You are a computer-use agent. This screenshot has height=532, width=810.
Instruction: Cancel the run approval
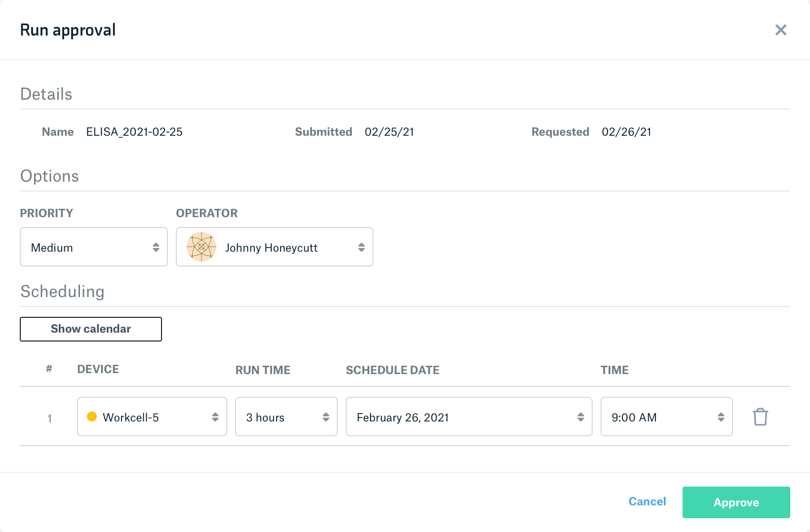[x=647, y=501]
